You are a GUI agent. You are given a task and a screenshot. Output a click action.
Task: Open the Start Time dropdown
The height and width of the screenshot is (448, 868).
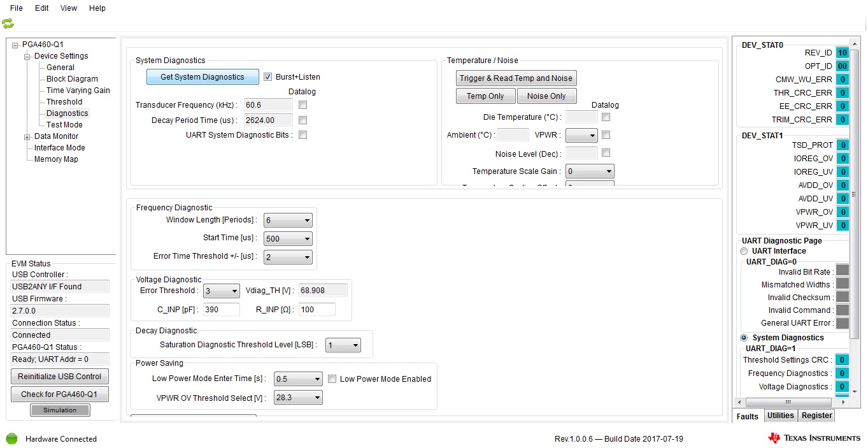click(x=288, y=239)
